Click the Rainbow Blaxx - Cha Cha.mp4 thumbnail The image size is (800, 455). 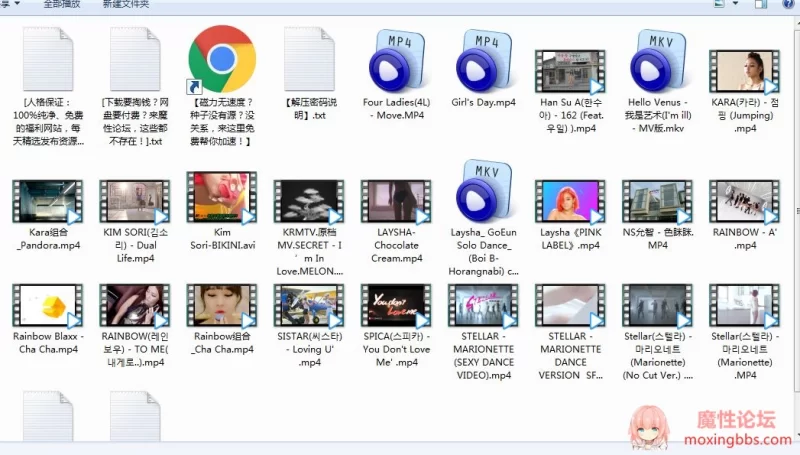click(48, 306)
